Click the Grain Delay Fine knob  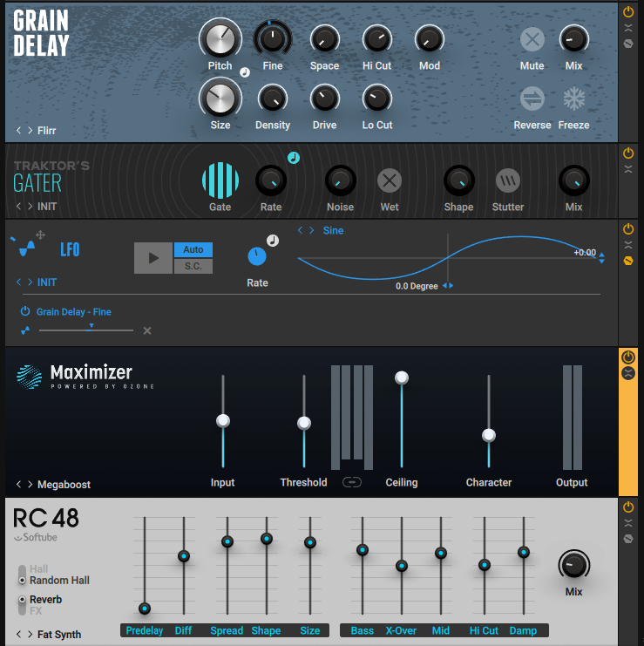pyautogui.click(x=273, y=39)
